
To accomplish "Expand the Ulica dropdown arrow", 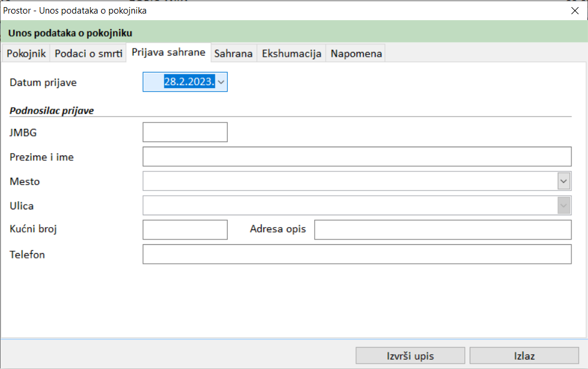I will [564, 205].
